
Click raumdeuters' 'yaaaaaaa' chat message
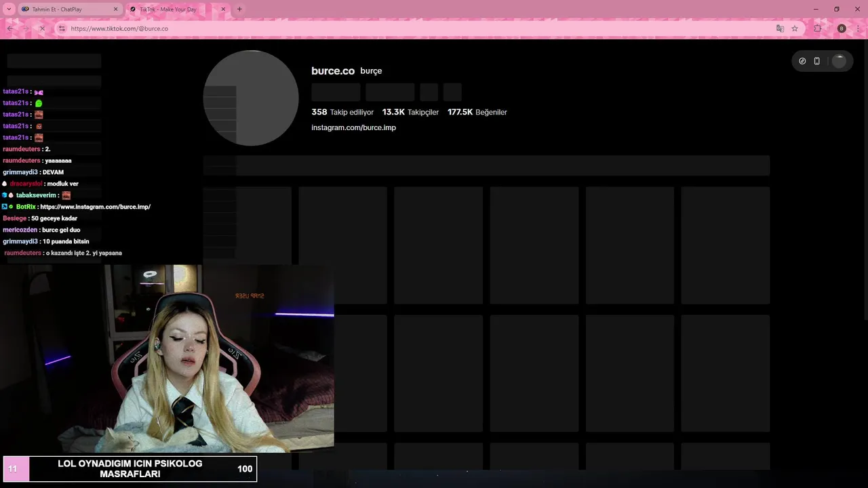pyautogui.click(x=58, y=161)
